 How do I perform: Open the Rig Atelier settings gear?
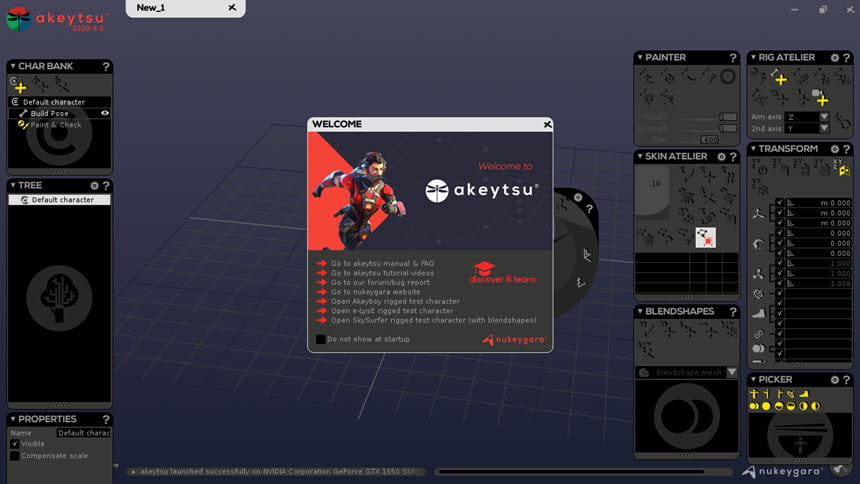coord(835,58)
